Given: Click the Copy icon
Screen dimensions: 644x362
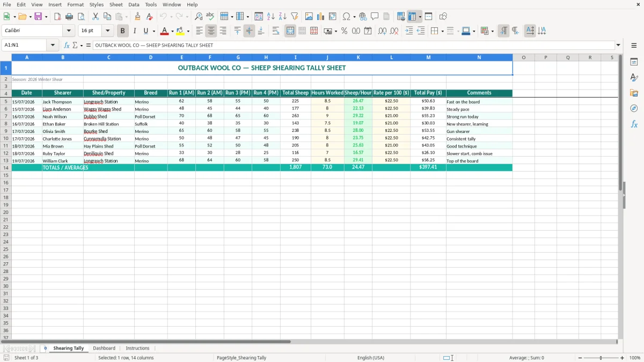Looking at the screenshot, I should (x=107, y=17).
